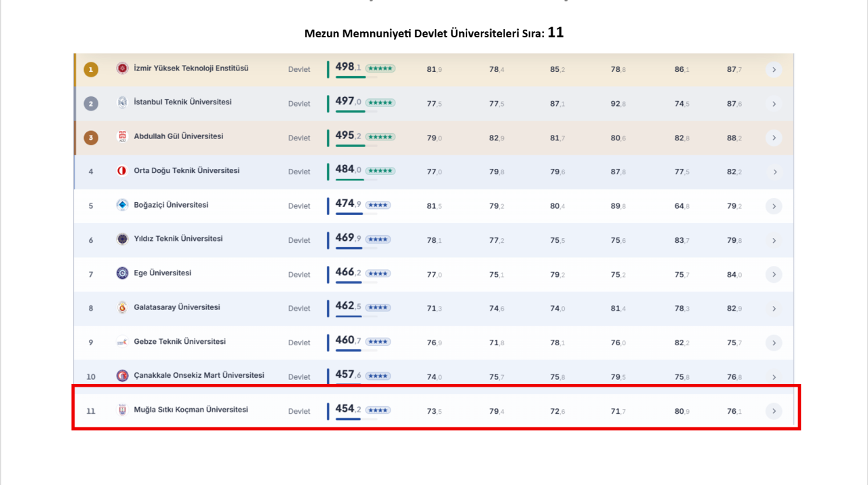Click four-star rating badge of Ege Üniversitesi
The image size is (868, 485).
click(x=378, y=273)
